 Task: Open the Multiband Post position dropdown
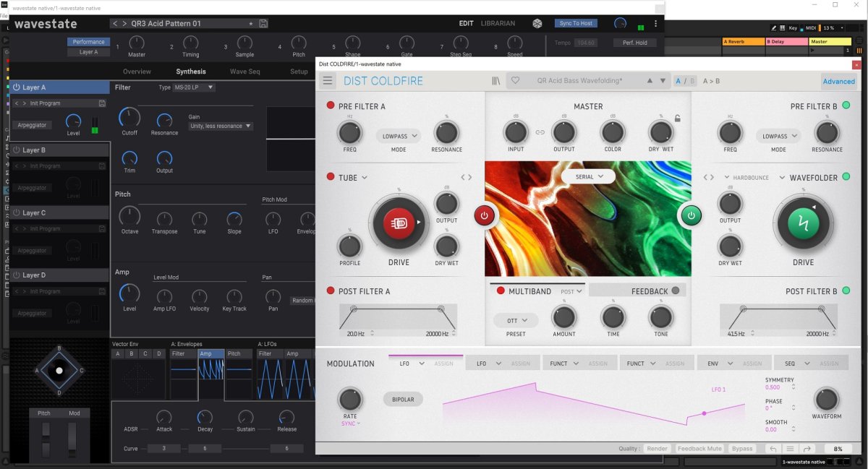click(x=571, y=292)
